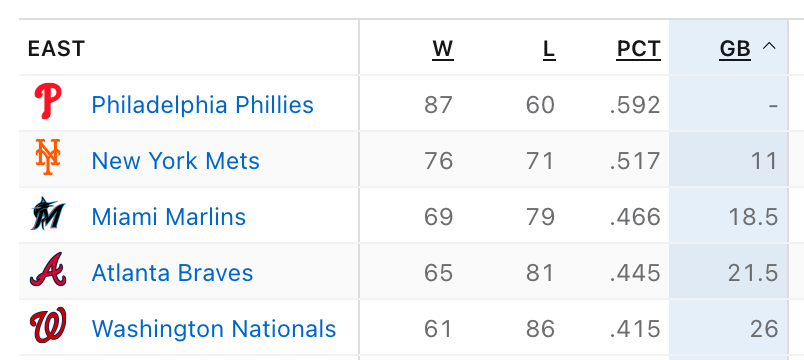804x360 pixels.
Task: Click the Miami Marlins logo icon
Action: tap(48, 213)
